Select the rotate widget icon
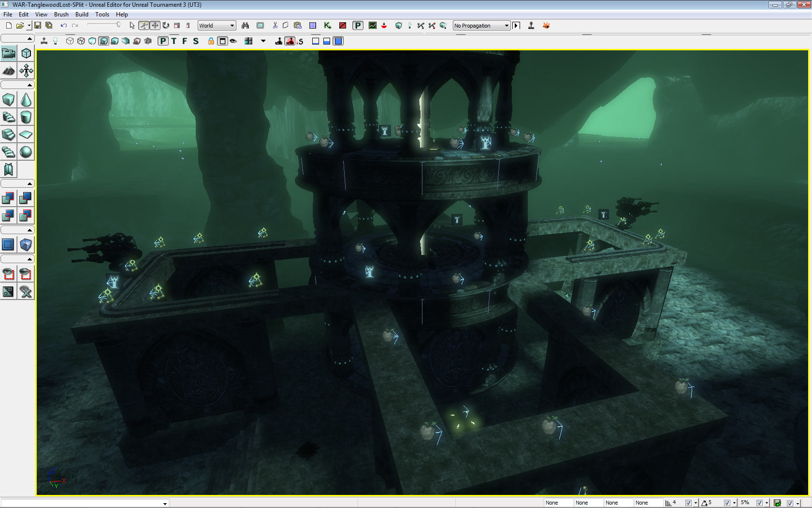812x508 pixels. tap(166, 26)
